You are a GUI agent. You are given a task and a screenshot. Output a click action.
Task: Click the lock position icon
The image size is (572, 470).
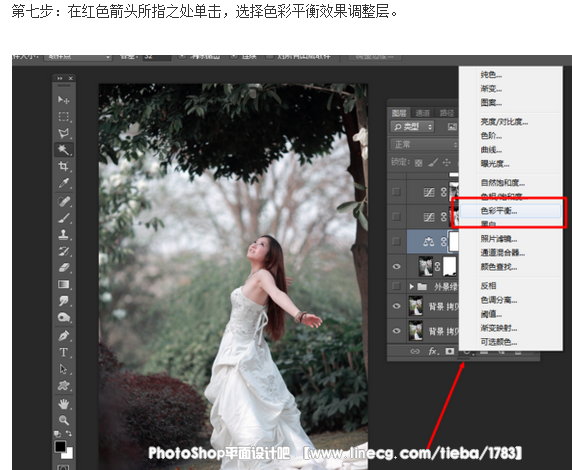point(447,162)
